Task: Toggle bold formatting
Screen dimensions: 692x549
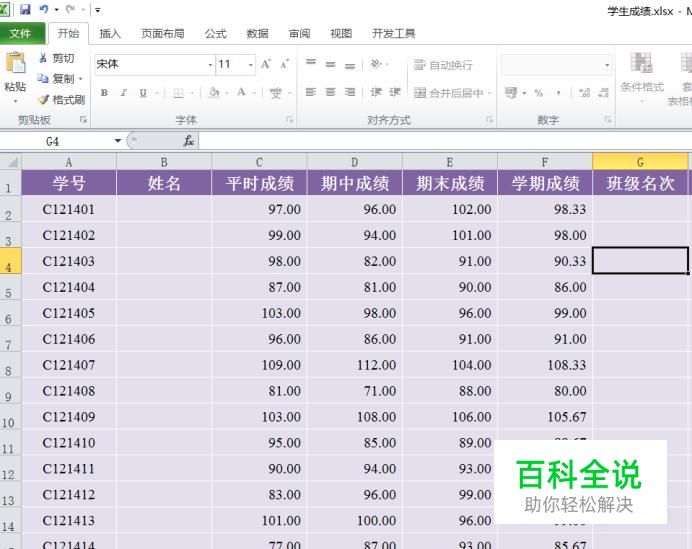Action: tap(104, 93)
